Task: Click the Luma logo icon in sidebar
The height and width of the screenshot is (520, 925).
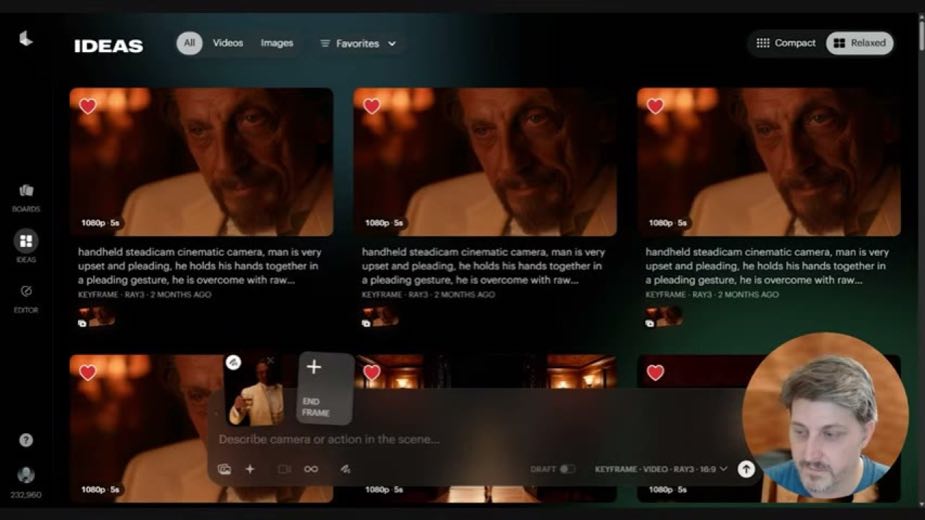Action: pyautogui.click(x=26, y=39)
